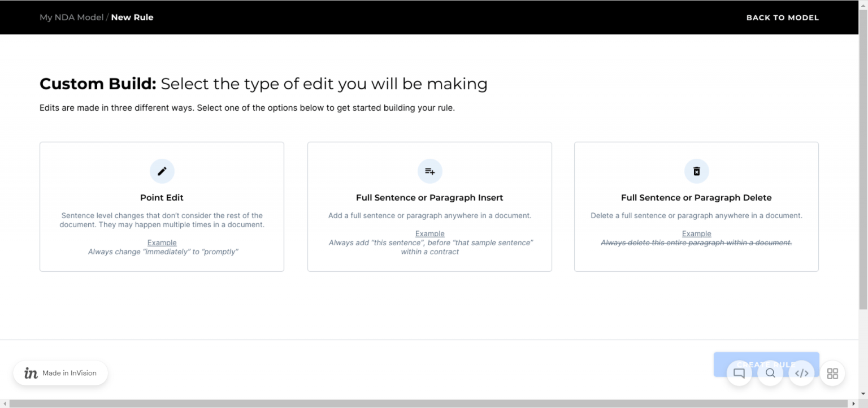Open the InVision search tool
Viewport: 868px width, 408px height.
[770, 373]
